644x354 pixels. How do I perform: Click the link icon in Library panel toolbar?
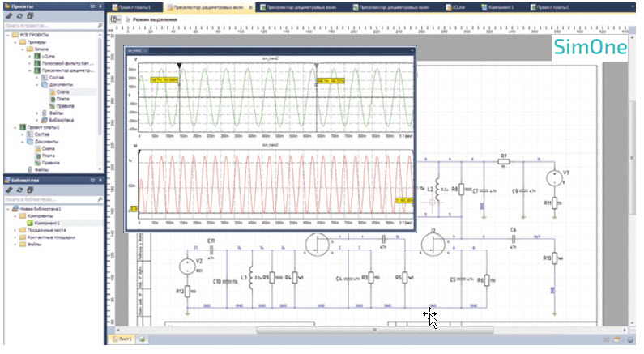[8, 190]
